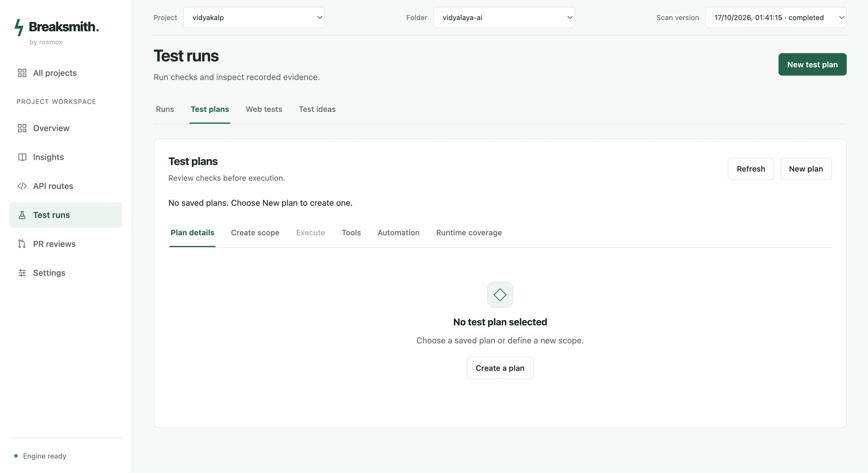Click the All projects grid icon
Image resolution: width=868 pixels, height=473 pixels.
coord(22,73)
